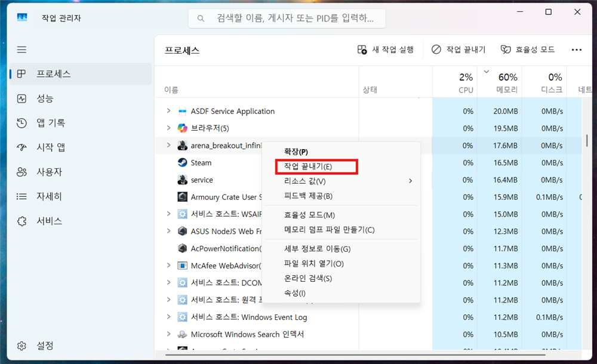This screenshot has height=364, width=597.
Task: Expand 서비스 호스트: WSAIF row
Action: point(168,214)
